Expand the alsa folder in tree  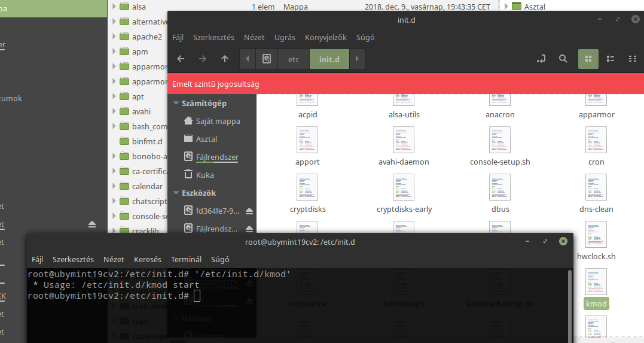(x=114, y=7)
